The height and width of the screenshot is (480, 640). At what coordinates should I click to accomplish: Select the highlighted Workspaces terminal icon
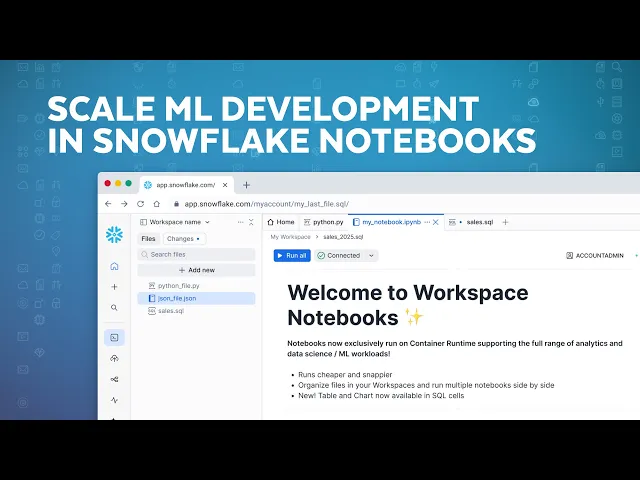(114, 338)
